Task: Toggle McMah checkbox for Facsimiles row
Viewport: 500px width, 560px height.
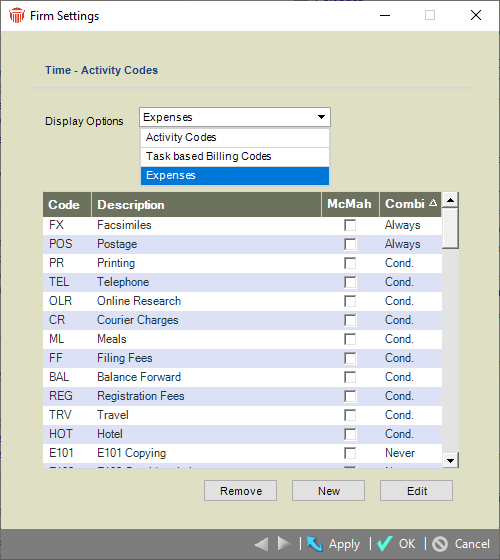Action: tap(350, 225)
